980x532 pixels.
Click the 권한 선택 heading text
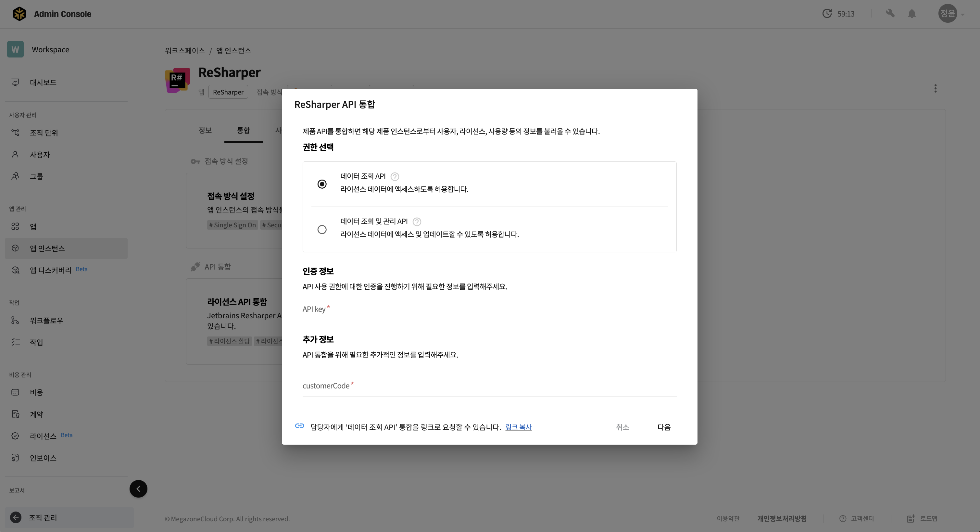pyautogui.click(x=318, y=147)
